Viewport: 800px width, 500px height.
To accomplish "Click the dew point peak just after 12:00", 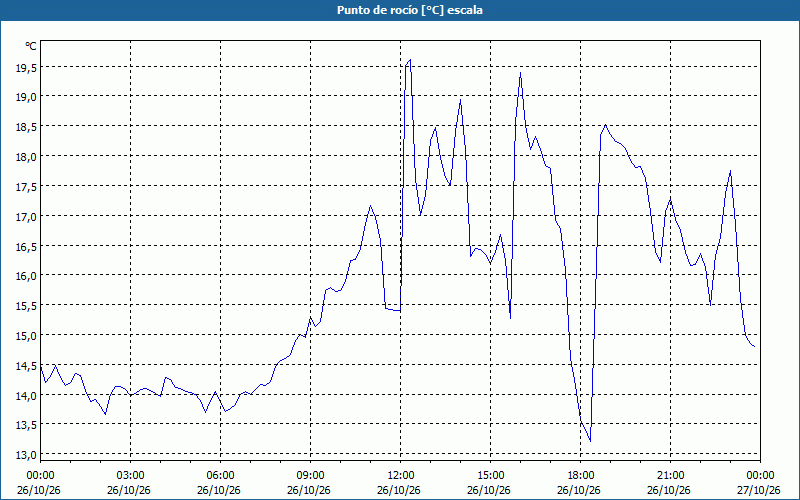I will (x=410, y=60).
